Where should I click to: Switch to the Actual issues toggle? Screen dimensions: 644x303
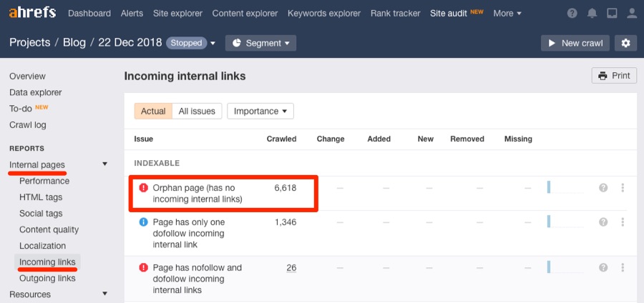pos(153,111)
